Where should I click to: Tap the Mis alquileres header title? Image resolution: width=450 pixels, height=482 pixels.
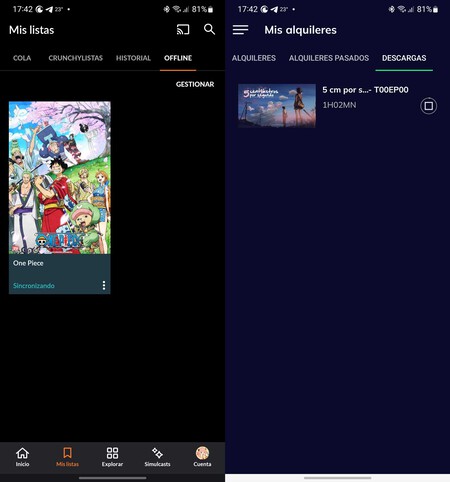pyautogui.click(x=300, y=30)
